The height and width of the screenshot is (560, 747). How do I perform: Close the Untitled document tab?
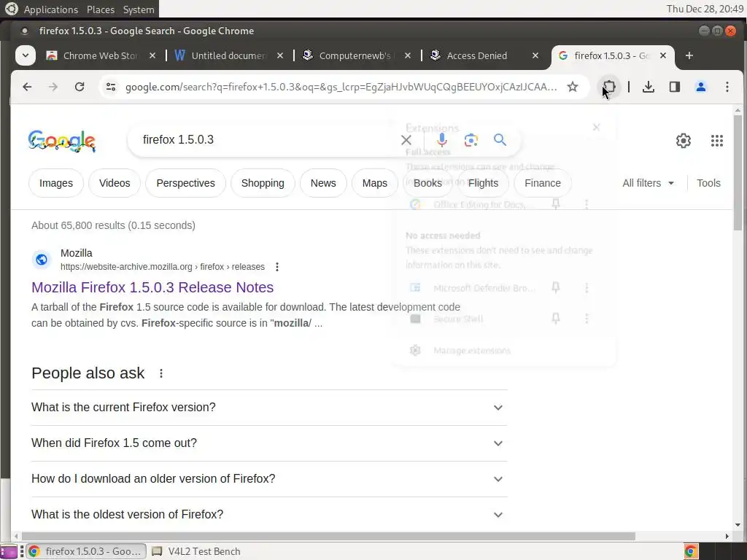[x=280, y=55]
